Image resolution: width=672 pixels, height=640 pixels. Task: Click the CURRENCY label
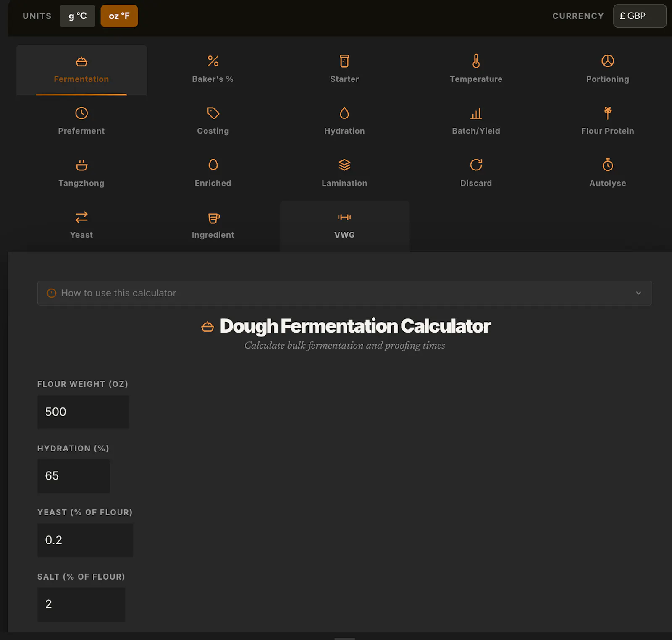tap(578, 16)
